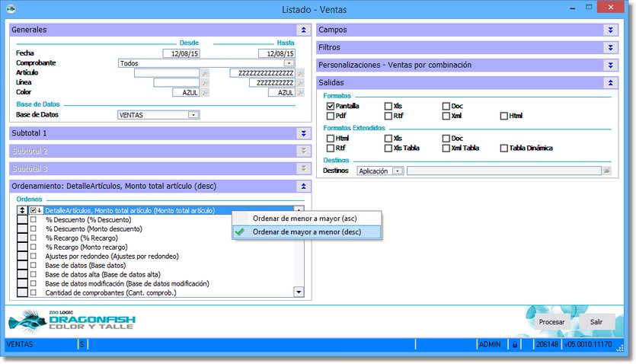Choose Ordenar de menor a mayor (asc)
Image resolution: width=636 pixels, height=364 pixels.
[x=305, y=219]
